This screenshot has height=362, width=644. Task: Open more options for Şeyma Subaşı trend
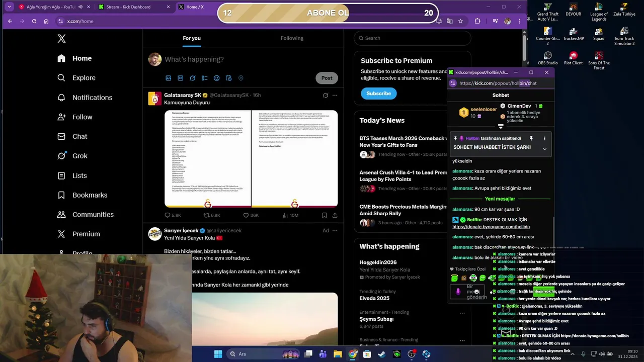pos(462,313)
